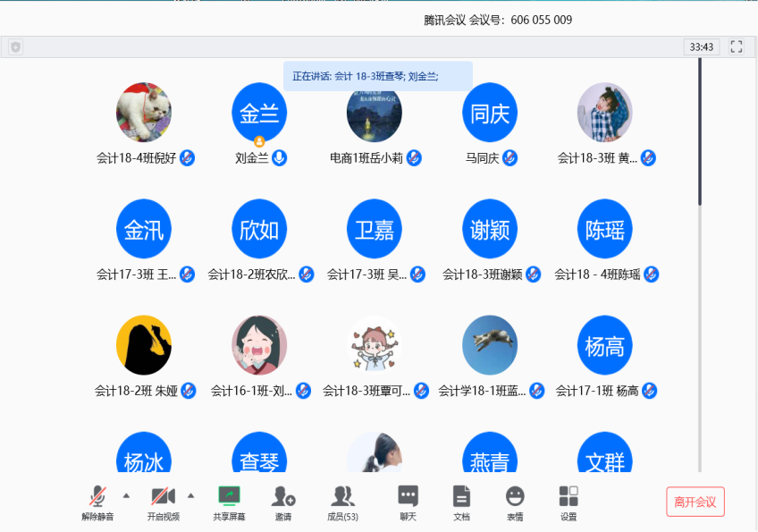Image resolution: width=758 pixels, height=532 pixels.
Task: Open the 设置 settings icon
Action: tap(568, 497)
